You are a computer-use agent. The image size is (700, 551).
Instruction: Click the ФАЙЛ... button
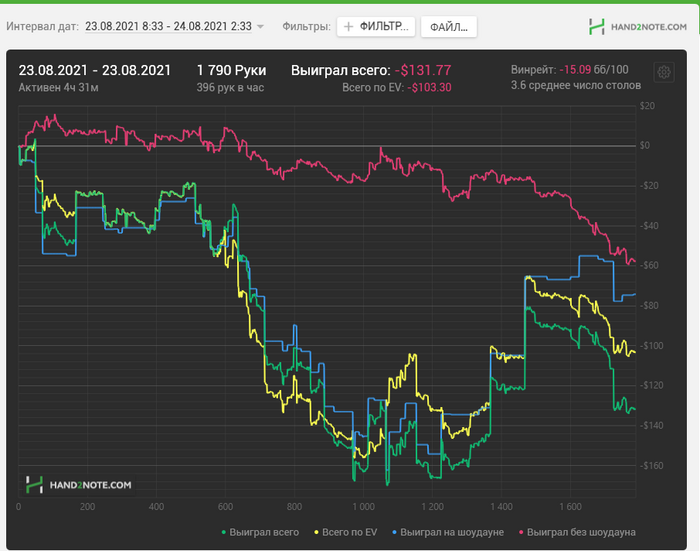tap(449, 27)
